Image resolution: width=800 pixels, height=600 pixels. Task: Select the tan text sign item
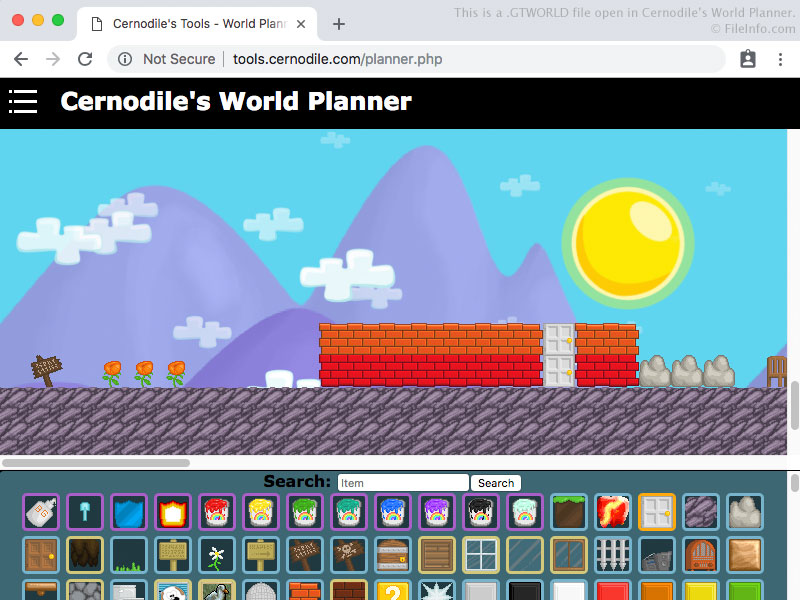click(173, 555)
